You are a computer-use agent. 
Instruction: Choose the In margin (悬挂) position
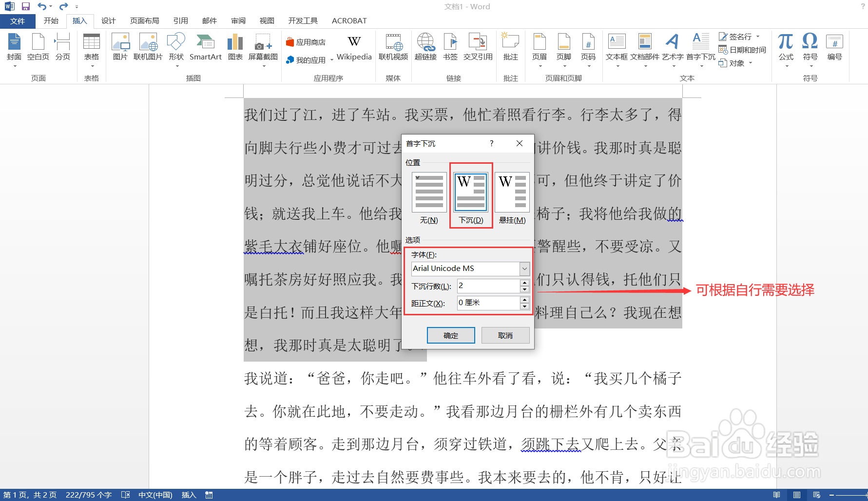coord(512,199)
